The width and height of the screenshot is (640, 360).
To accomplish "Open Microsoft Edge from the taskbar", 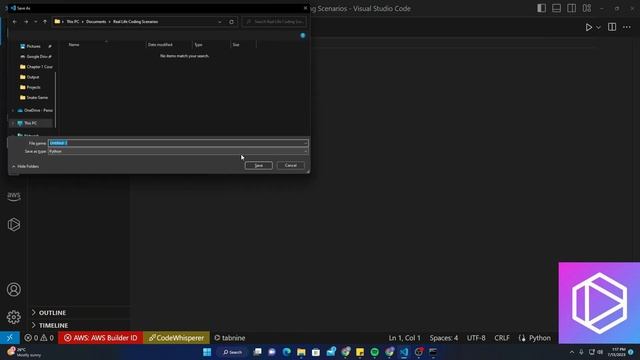I will click(x=287, y=352).
